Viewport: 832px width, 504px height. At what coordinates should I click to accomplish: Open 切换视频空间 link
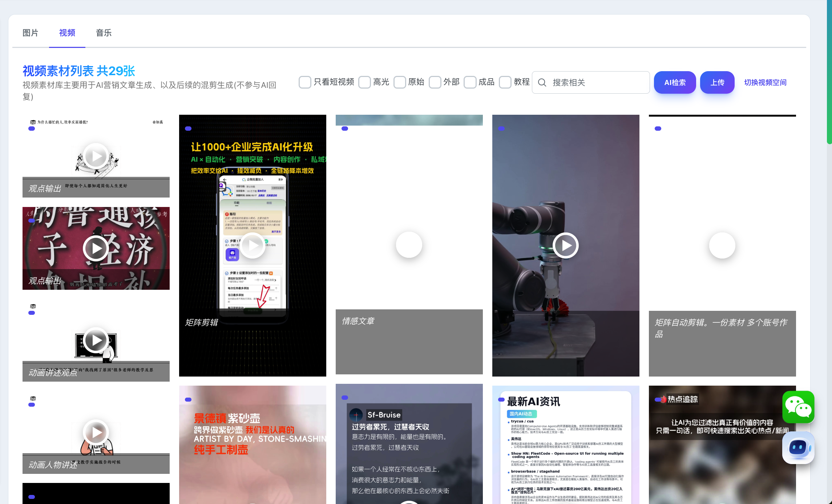coord(765,82)
